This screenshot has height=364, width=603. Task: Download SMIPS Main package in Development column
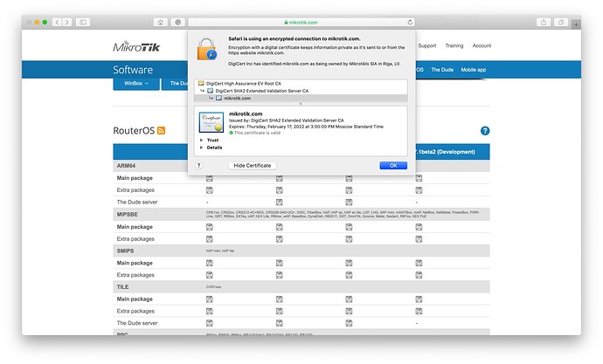pos(419,263)
